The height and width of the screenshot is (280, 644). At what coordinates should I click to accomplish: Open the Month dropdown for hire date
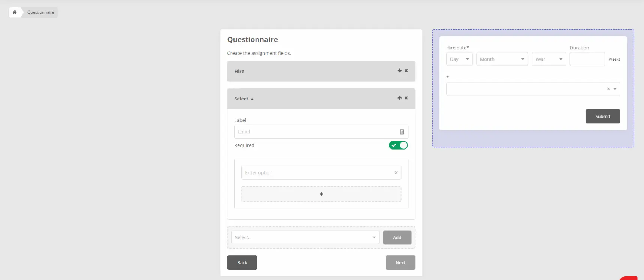[x=502, y=59]
